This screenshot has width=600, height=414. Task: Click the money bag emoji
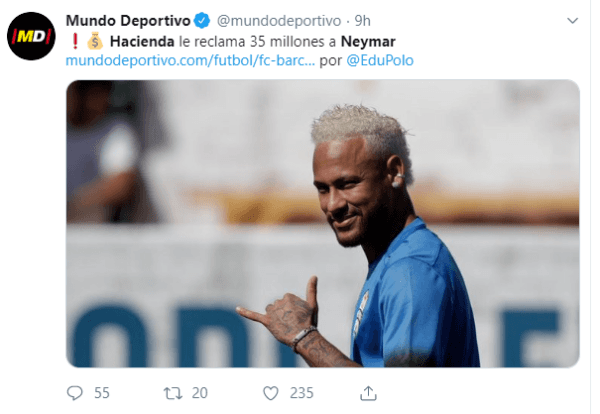coord(95,41)
